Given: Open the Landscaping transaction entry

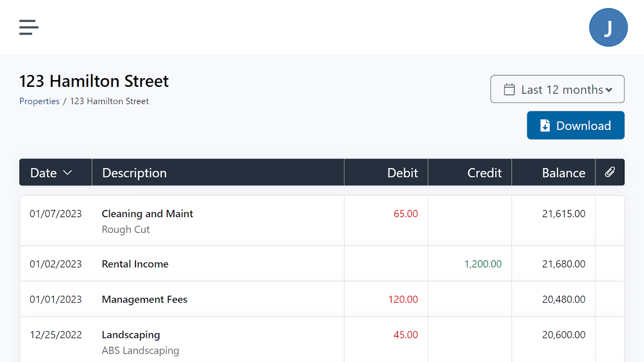Looking at the screenshot, I should [131, 335].
